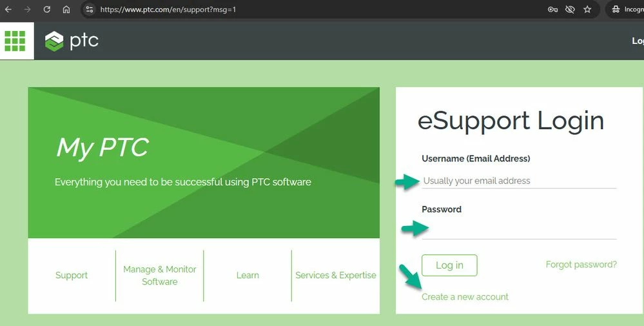Open the Forgot password? link
Viewport: 644px width, 326px height.
point(581,264)
